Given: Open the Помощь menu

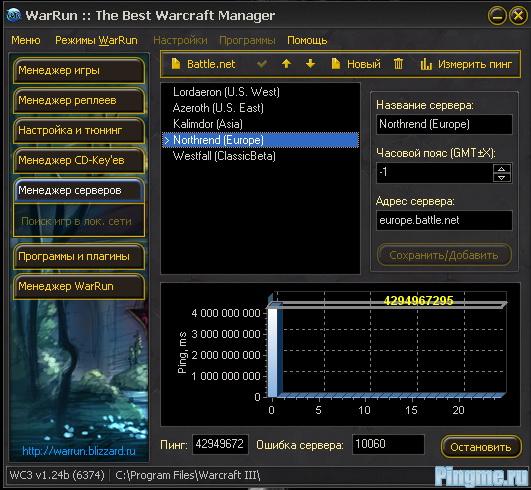Looking at the screenshot, I should 307,40.
